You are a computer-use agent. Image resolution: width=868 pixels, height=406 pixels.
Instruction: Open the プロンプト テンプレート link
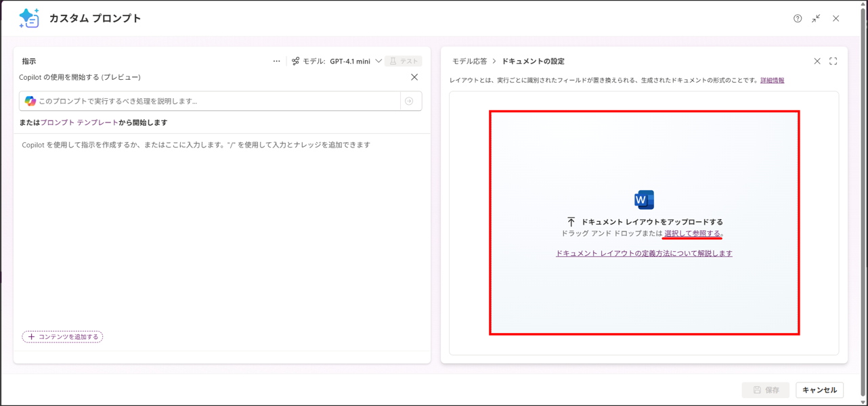click(x=79, y=122)
